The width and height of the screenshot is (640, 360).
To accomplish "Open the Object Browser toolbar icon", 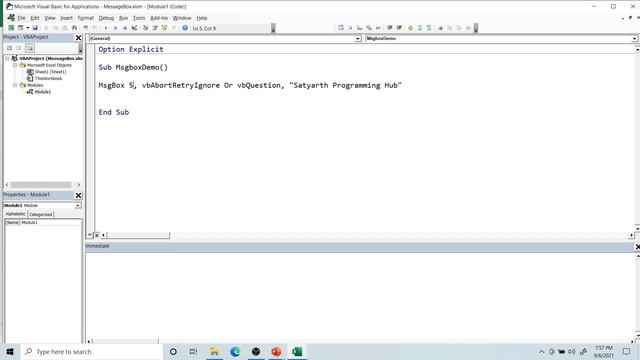I will click(164, 28).
